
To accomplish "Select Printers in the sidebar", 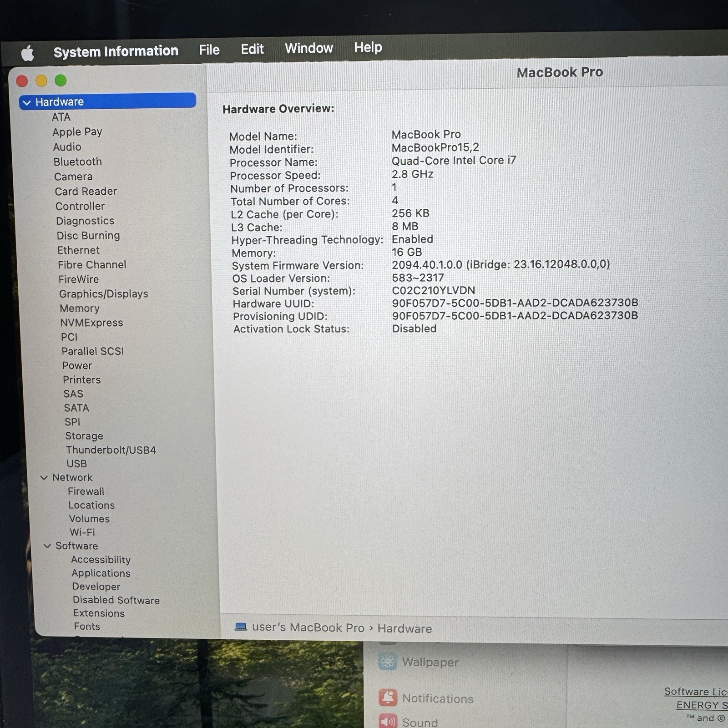I will click(82, 379).
